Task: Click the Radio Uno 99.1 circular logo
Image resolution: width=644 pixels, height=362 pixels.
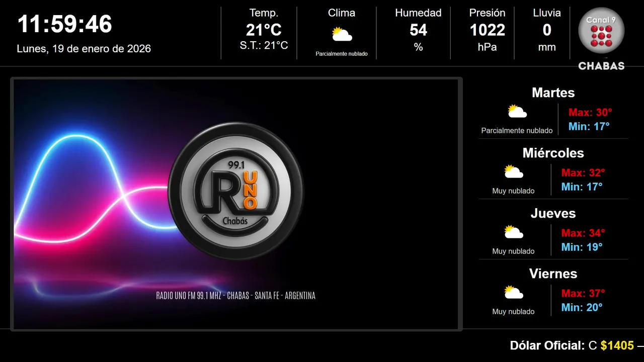Action: (236, 191)
